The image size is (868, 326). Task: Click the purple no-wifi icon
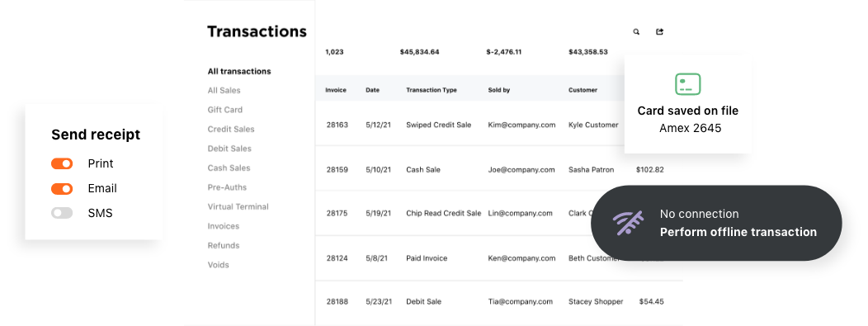point(628,223)
